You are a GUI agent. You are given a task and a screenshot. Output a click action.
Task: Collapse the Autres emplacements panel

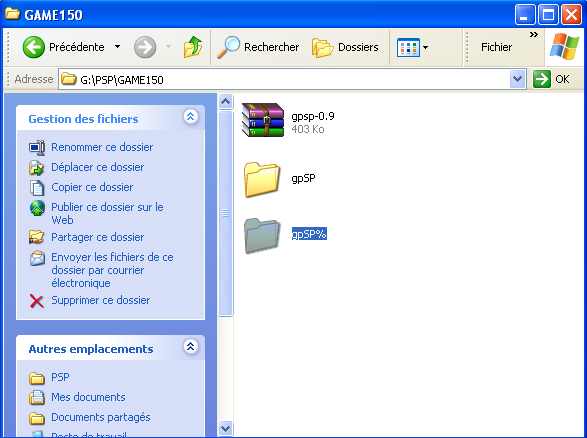[x=191, y=347]
